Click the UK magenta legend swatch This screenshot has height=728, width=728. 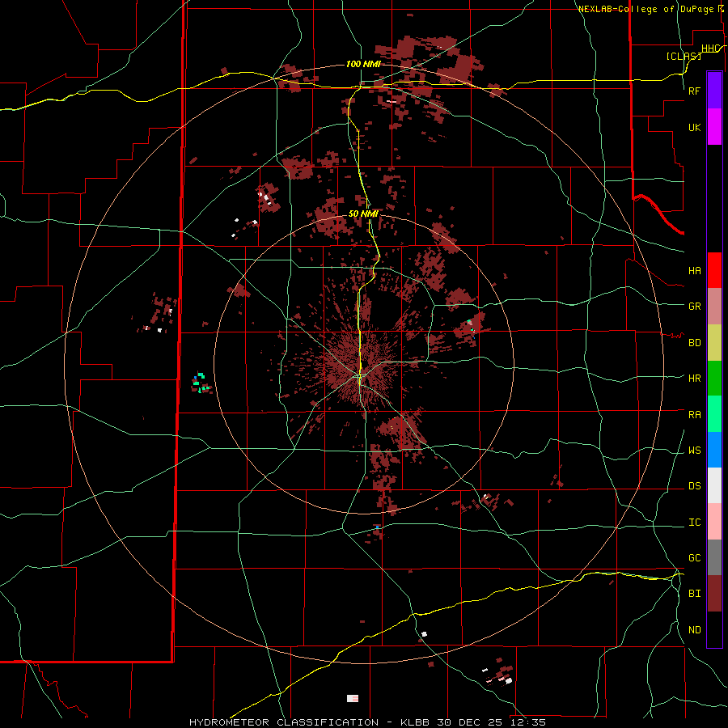pos(714,127)
